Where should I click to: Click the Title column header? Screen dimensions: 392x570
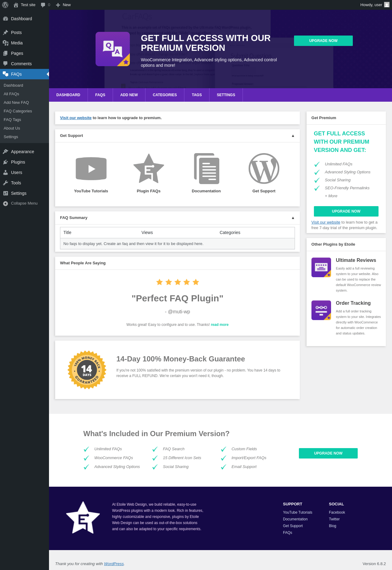tap(67, 233)
